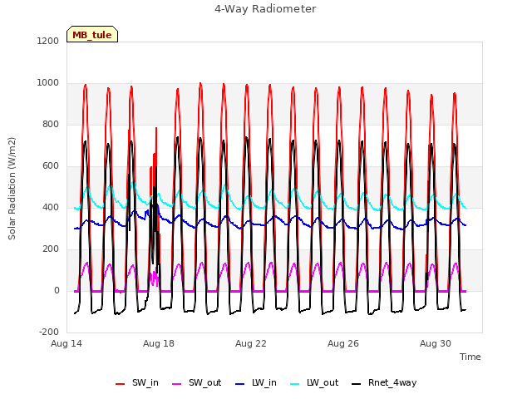Toggle the LW_in legend entry
Screen dimensions: 532x399
256,383
